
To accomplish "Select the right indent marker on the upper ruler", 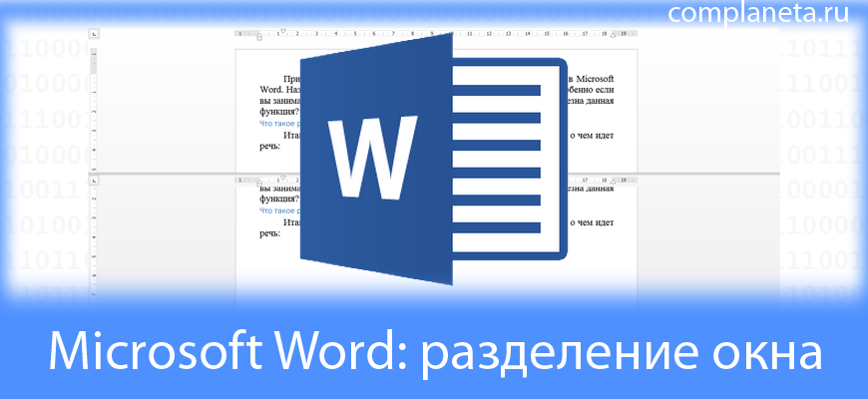I will pos(613,36).
